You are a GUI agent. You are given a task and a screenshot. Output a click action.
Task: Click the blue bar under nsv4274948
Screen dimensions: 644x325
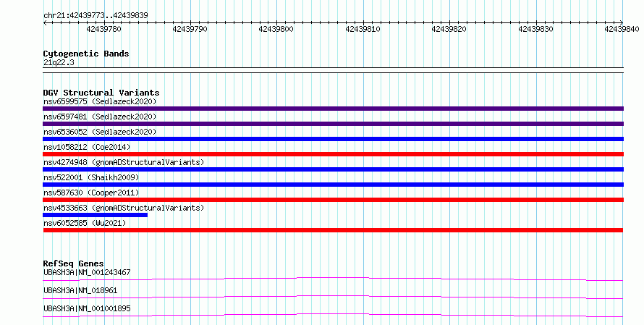tap(333, 169)
